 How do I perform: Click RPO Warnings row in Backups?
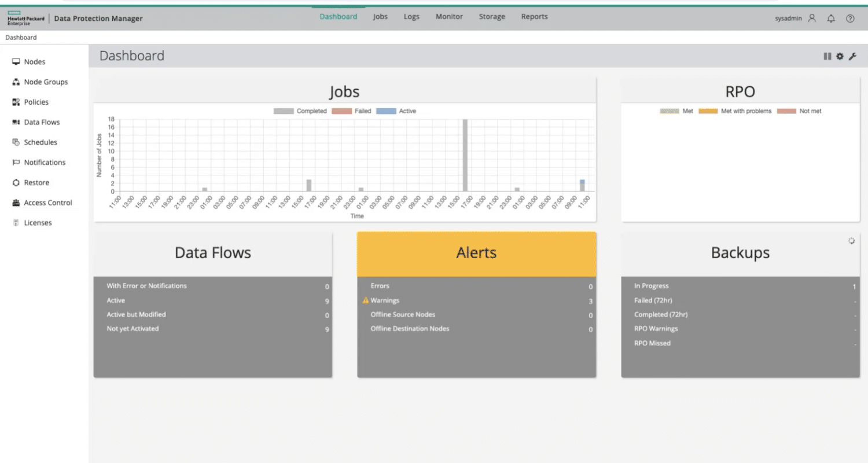(740, 329)
